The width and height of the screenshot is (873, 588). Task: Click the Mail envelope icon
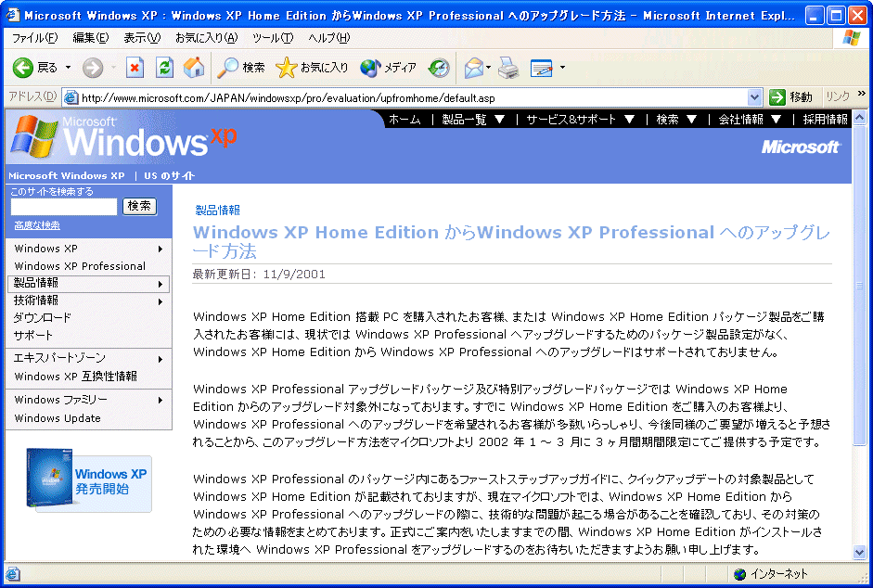pyautogui.click(x=474, y=68)
